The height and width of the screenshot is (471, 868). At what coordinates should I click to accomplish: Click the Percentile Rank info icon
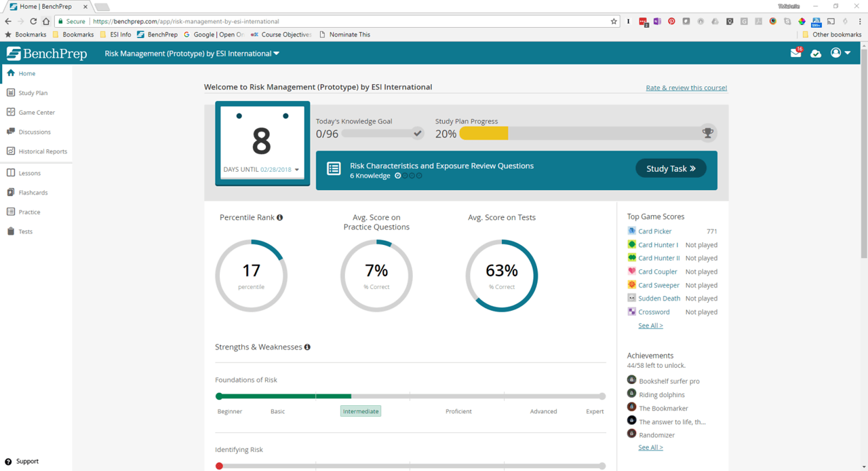tap(279, 217)
